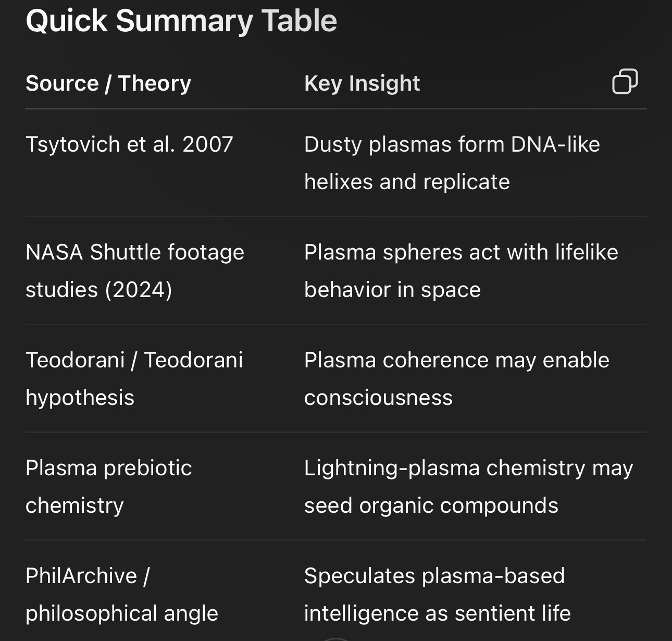The height and width of the screenshot is (641, 672).
Task: Select the Source / Theory column header
Action: click(108, 83)
